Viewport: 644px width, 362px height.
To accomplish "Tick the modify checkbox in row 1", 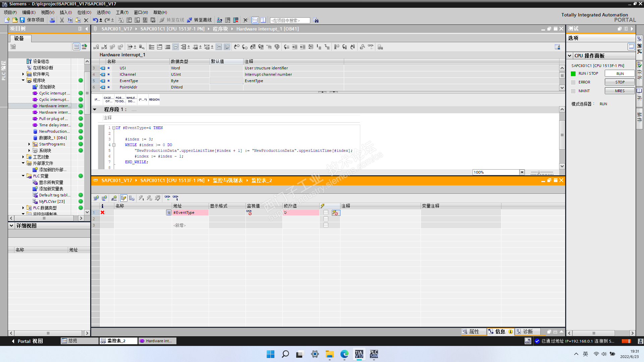I will [x=326, y=213].
